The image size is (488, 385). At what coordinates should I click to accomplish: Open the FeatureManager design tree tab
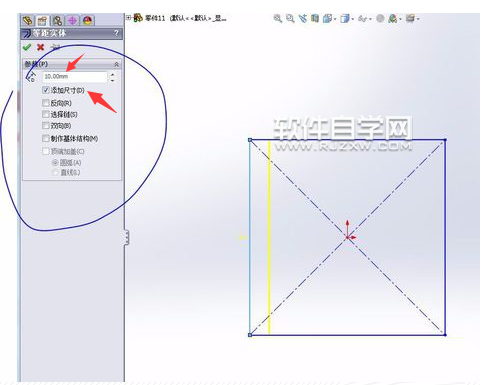(28, 21)
